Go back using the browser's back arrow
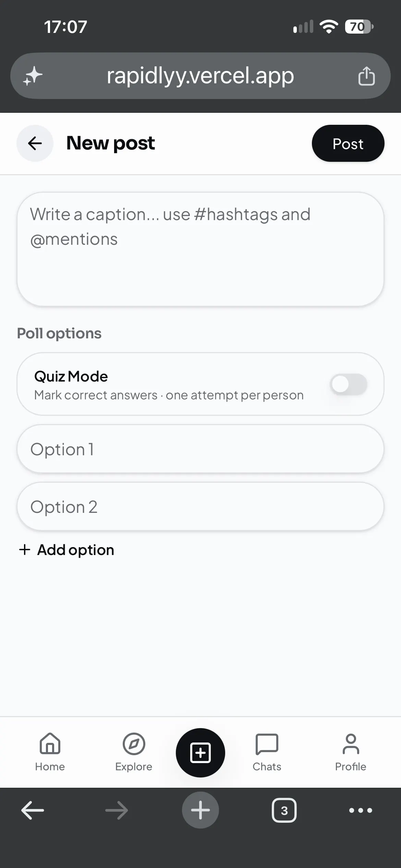 pos(33,810)
